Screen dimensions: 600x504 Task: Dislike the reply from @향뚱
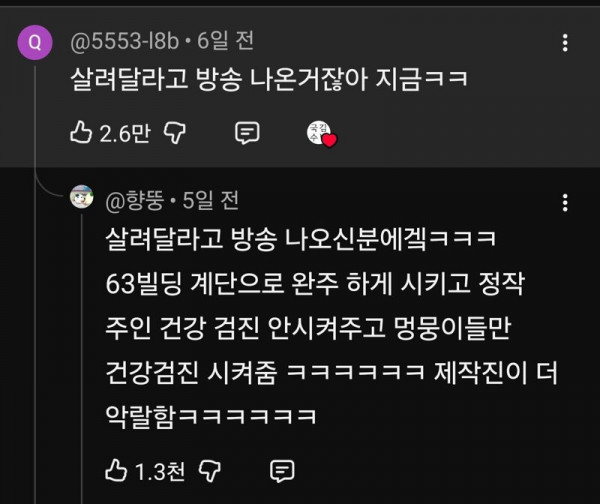point(210,470)
